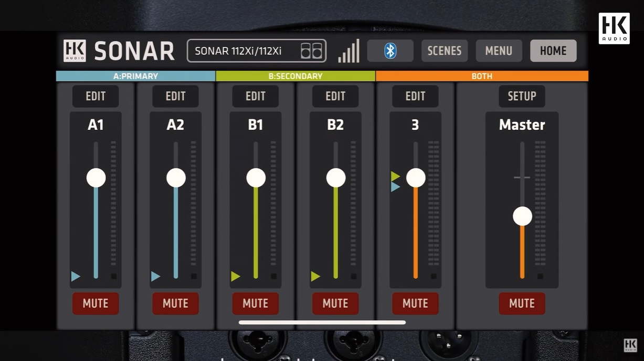Click the SONAR title text
644x361 pixels.
[134, 51]
